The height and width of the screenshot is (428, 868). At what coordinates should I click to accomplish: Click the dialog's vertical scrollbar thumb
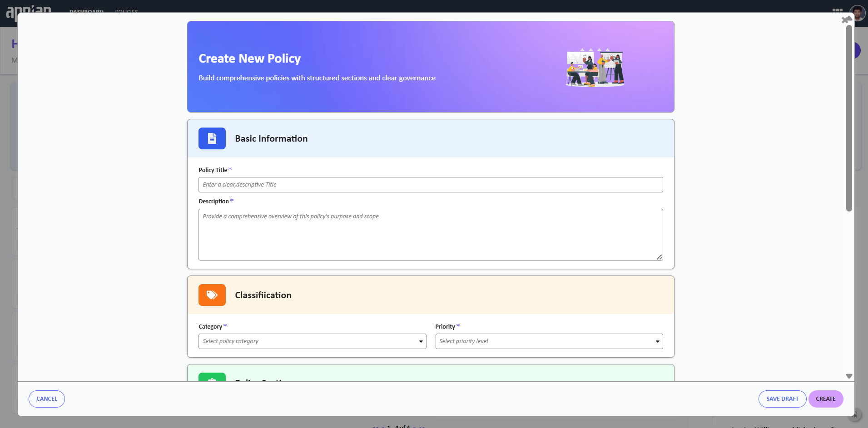coord(849,118)
